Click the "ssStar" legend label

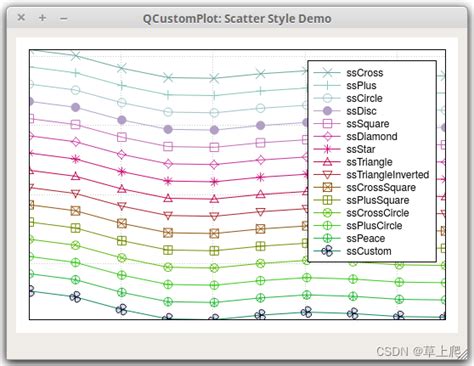[x=361, y=149]
